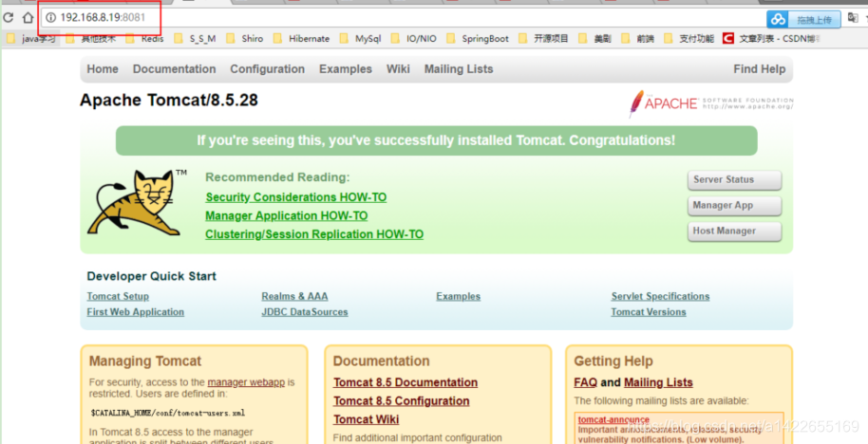Viewport: 868px width, 444px height.
Task: Open Documentation in Tomcat navigation bar
Action: (x=175, y=69)
